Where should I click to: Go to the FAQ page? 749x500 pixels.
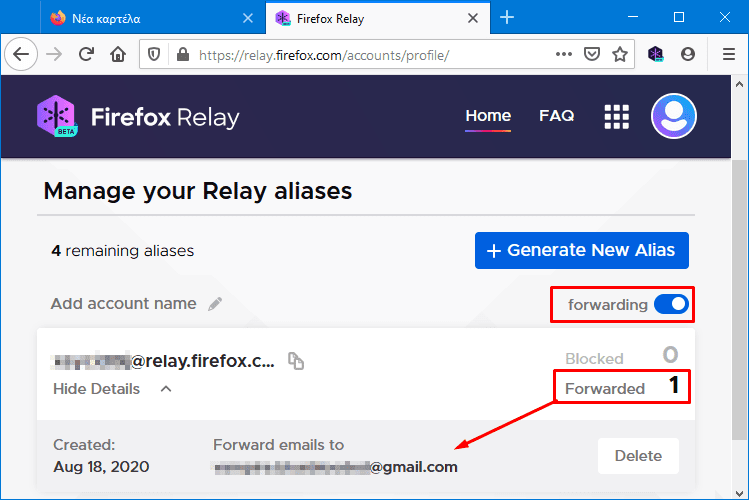556,116
